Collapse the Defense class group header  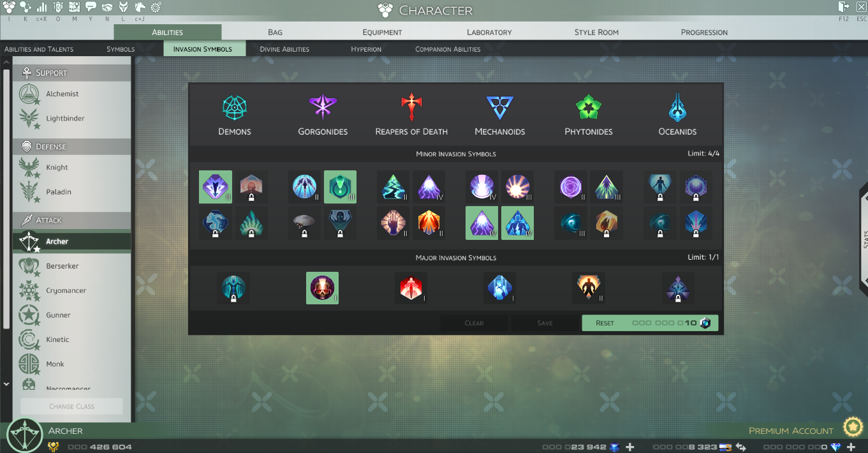tap(71, 146)
